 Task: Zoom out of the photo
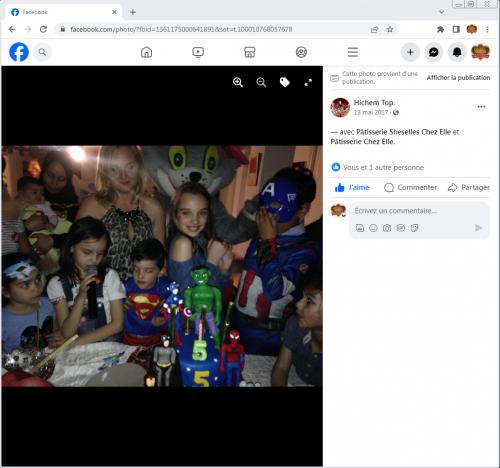pos(261,82)
